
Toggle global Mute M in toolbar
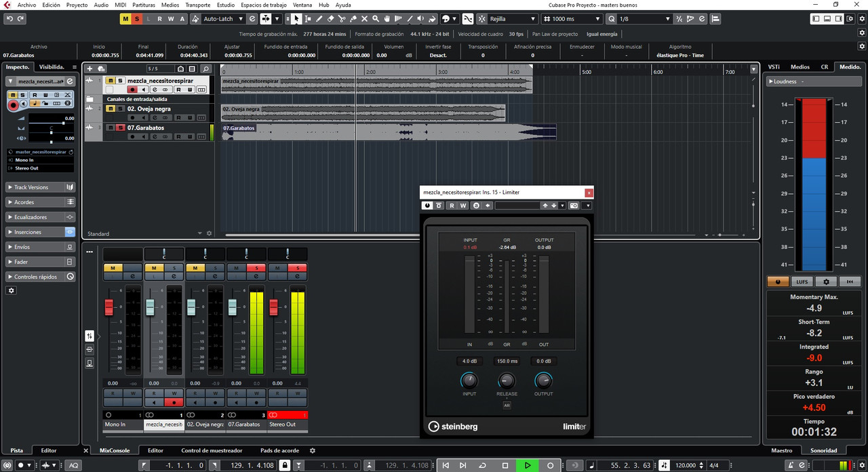click(x=125, y=18)
